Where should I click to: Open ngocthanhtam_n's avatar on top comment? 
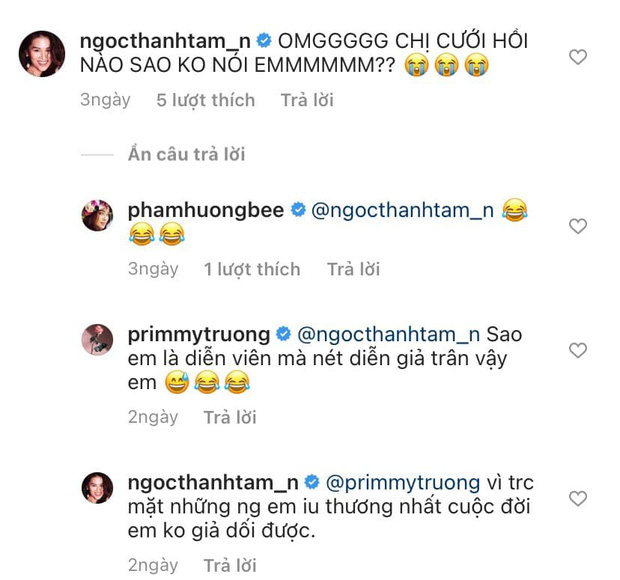coord(43,53)
